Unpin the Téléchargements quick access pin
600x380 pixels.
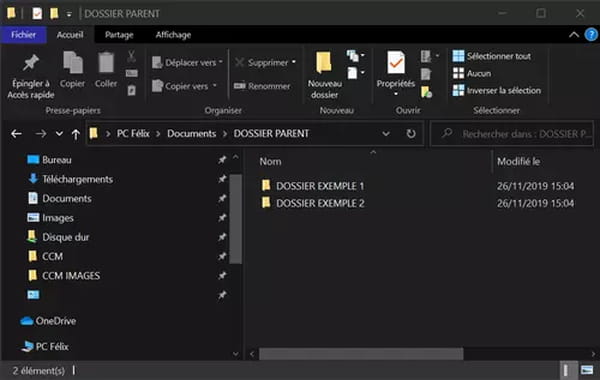(222, 179)
